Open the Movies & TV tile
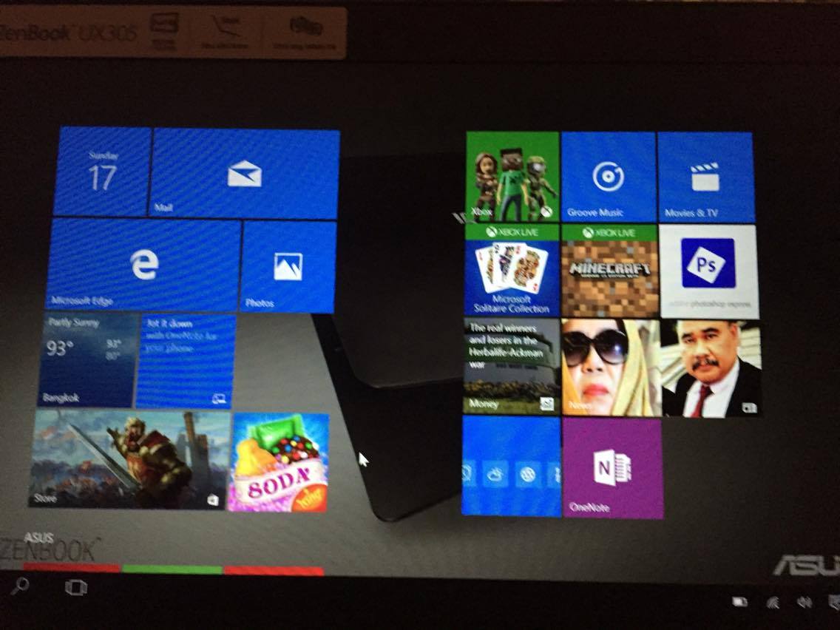Viewport: 840px width, 630px height. coord(705,178)
